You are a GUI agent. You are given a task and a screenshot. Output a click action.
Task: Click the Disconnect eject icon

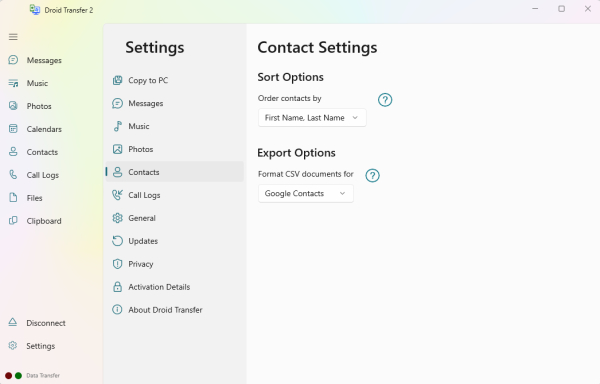pyautogui.click(x=13, y=322)
